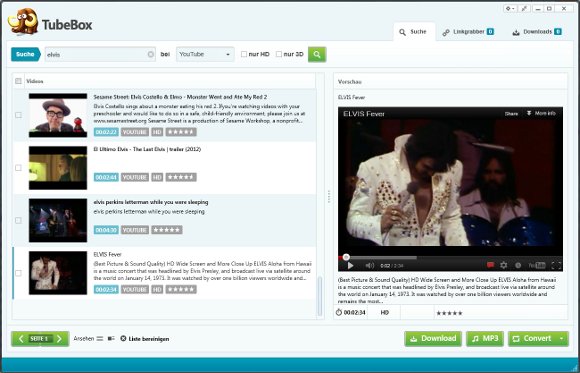
Task: Click the star rating on Sesame Street row
Action: 181,132
